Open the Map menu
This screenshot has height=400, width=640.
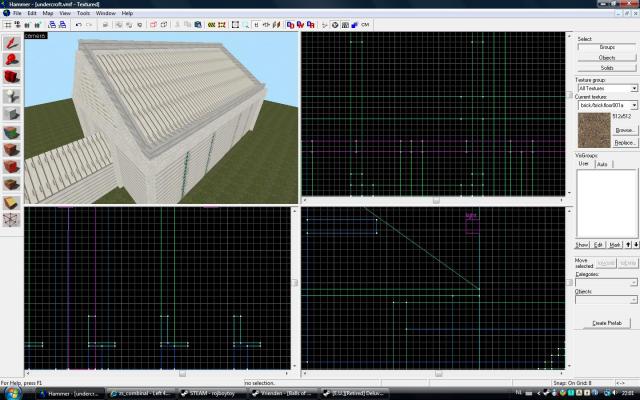(x=47, y=13)
